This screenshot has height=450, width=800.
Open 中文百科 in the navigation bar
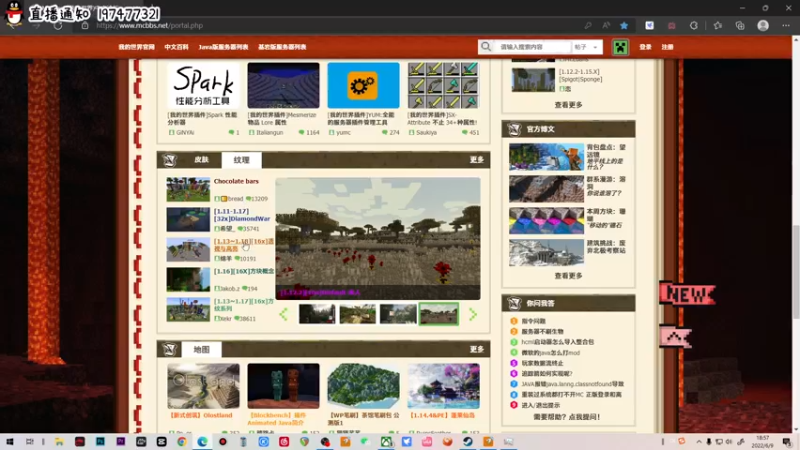[x=177, y=47]
